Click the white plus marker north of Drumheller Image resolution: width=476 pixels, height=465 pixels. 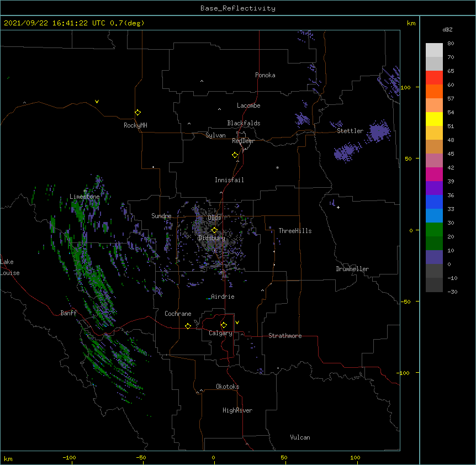point(338,207)
